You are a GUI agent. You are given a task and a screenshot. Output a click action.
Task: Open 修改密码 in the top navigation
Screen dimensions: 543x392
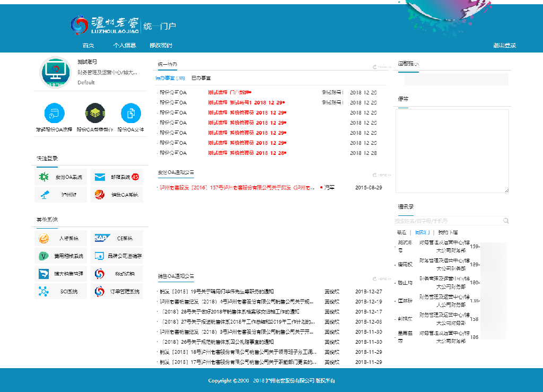point(161,46)
